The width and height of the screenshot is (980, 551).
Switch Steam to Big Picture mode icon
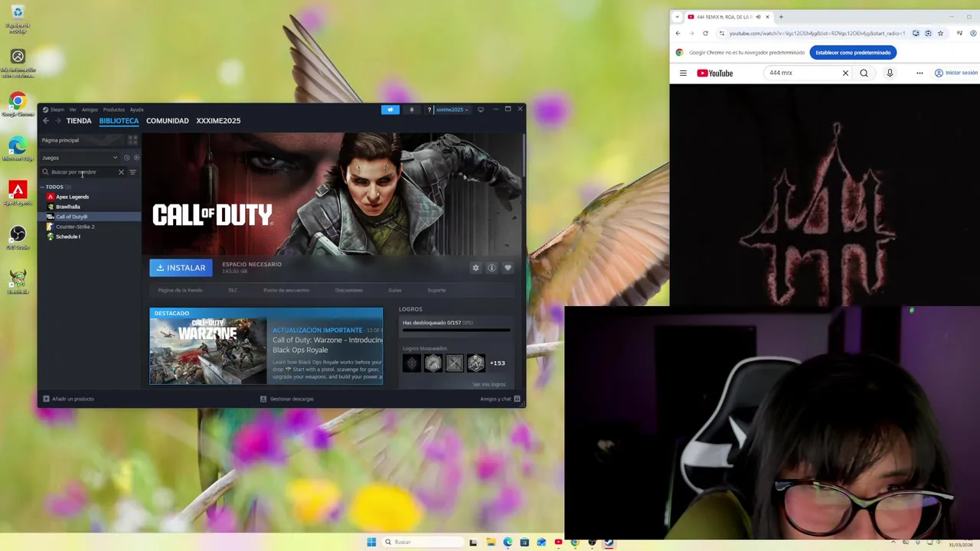[x=481, y=109]
